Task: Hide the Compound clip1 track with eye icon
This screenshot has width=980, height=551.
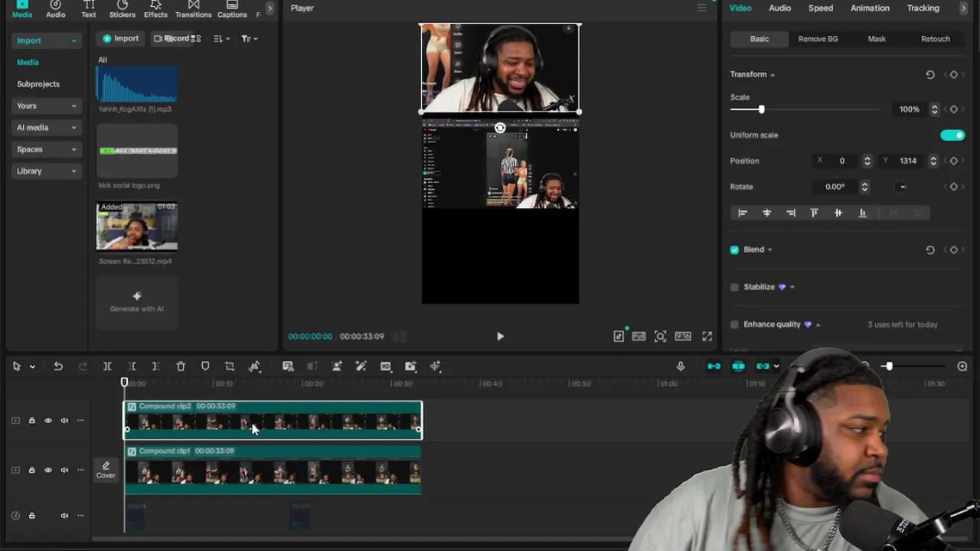Action: click(x=48, y=470)
